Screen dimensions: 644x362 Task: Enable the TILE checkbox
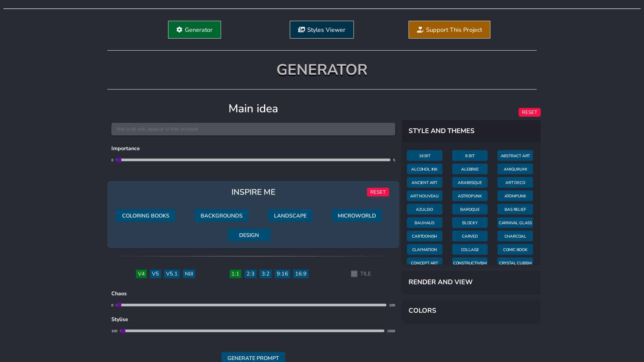click(x=354, y=274)
